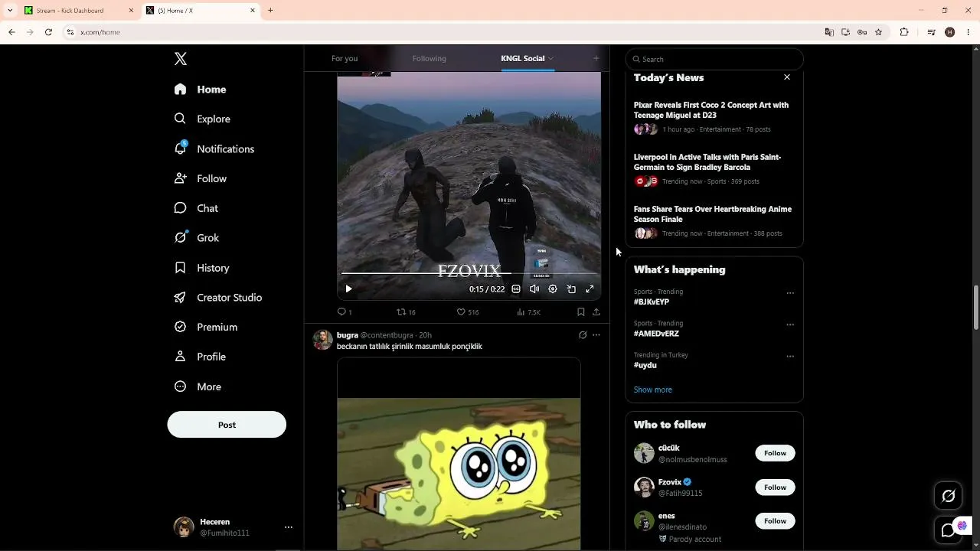Translate this page using the translate icon
Screen dimensions: 980x551
coord(828,32)
